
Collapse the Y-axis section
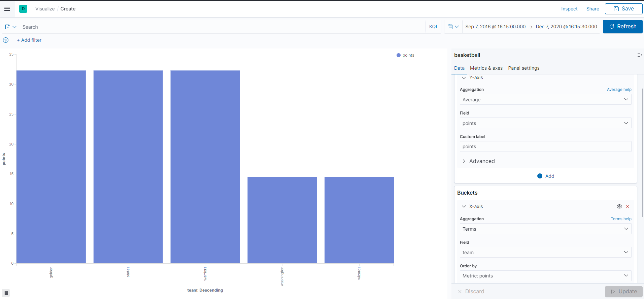pyautogui.click(x=464, y=78)
